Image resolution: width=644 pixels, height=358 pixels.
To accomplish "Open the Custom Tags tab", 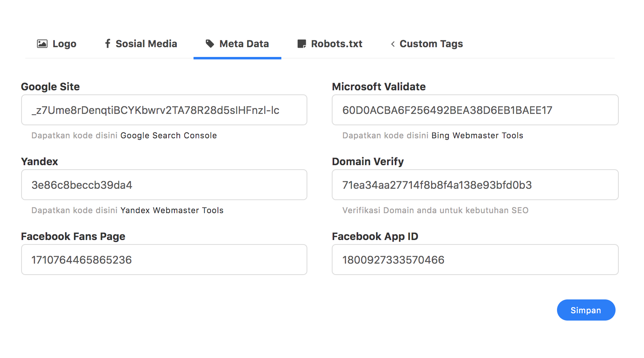I will pyautogui.click(x=431, y=44).
